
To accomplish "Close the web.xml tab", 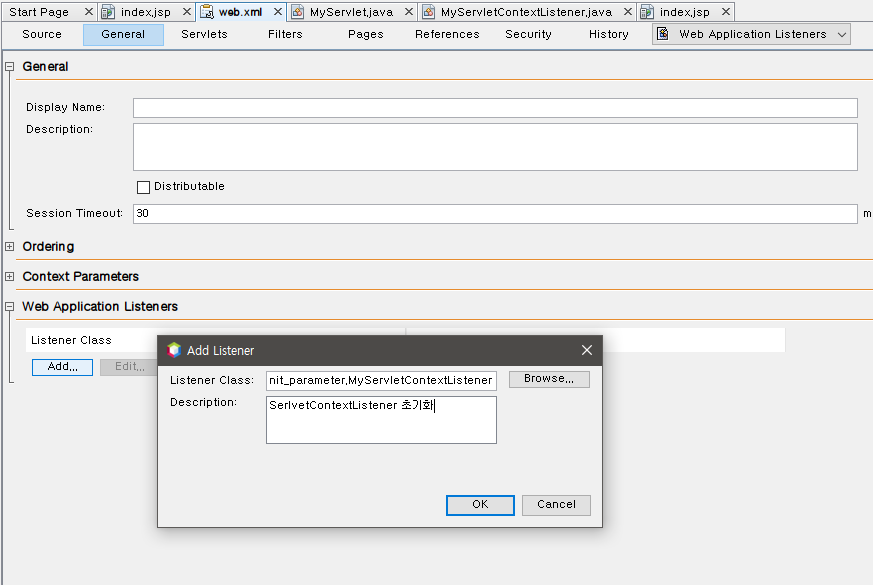I will tap(278, 12).
